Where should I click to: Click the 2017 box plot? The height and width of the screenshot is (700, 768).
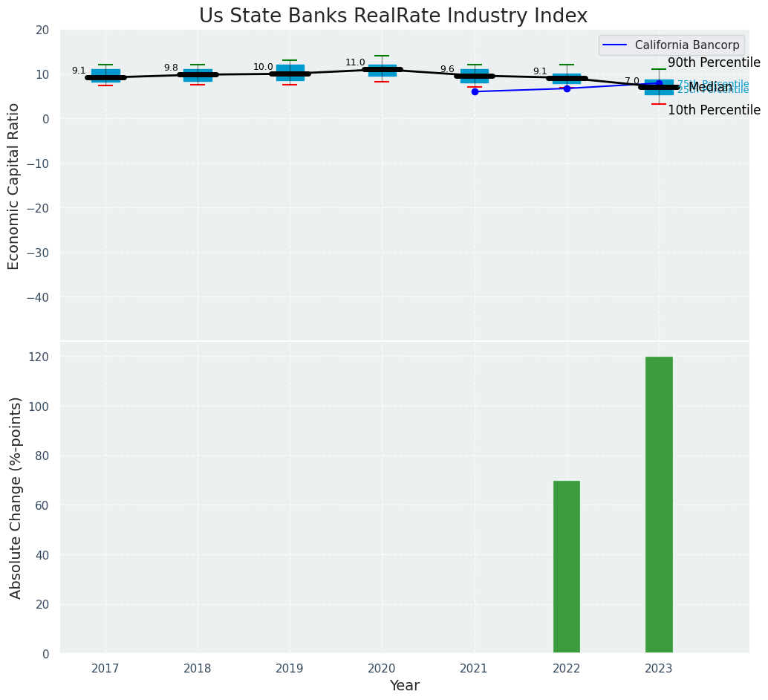[105, 76]
